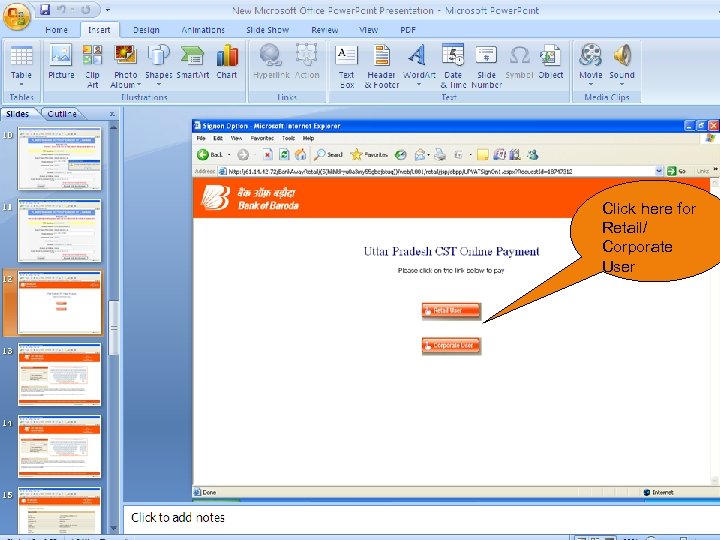Open the Review ribbon tab
Screen dimensions: 720x540
pyautogui.click(x=325, y=30)
